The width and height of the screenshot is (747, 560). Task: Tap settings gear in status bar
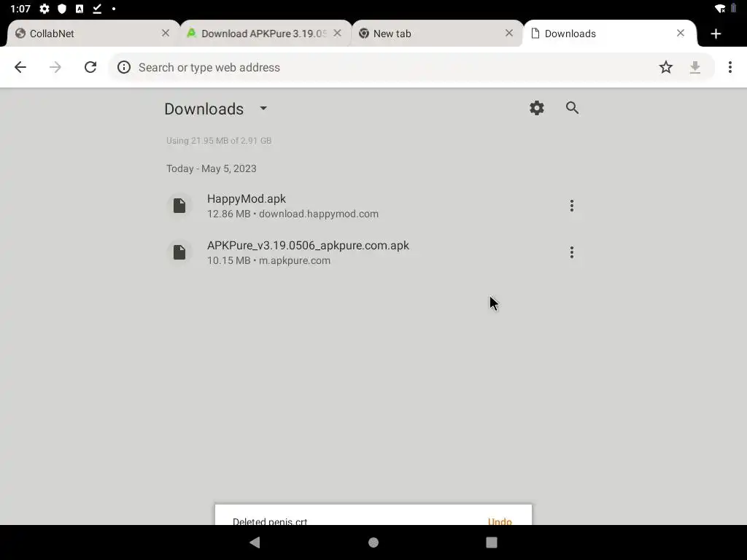pos(44,9)
